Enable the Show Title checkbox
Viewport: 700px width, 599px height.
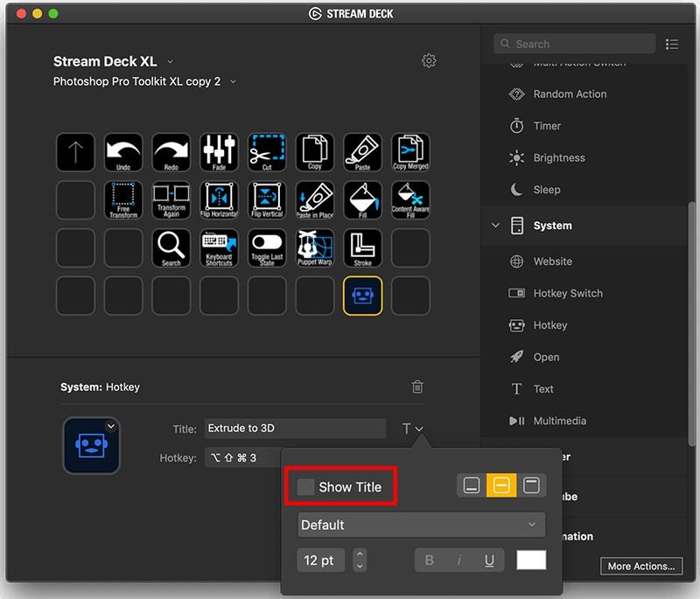[306, 487]
